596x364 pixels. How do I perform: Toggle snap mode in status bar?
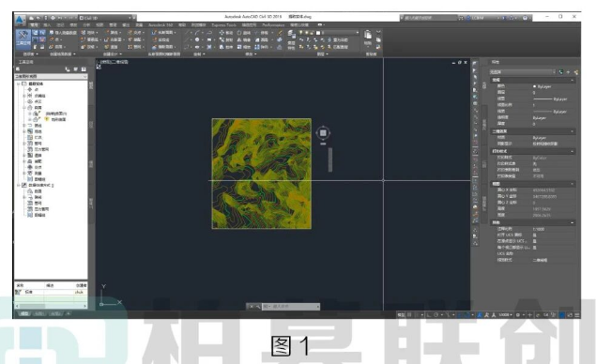417,315
